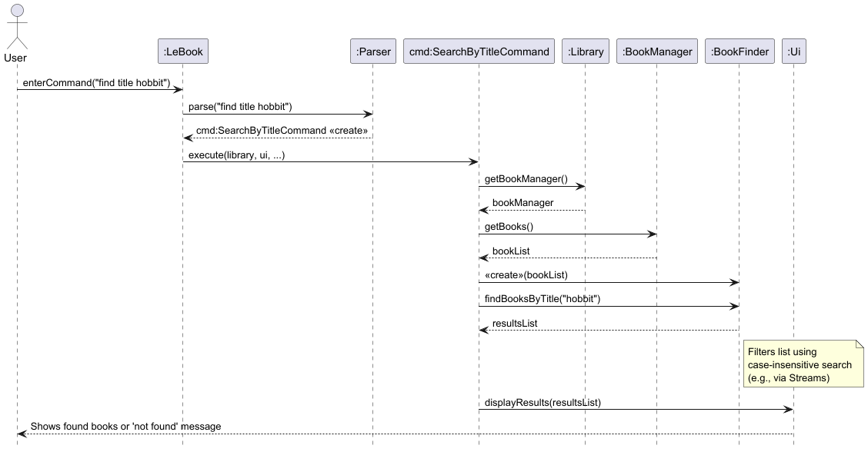Click the findBooksByTitle("hobbit") message label
868x452 pixels.
(x=542, y=299)
